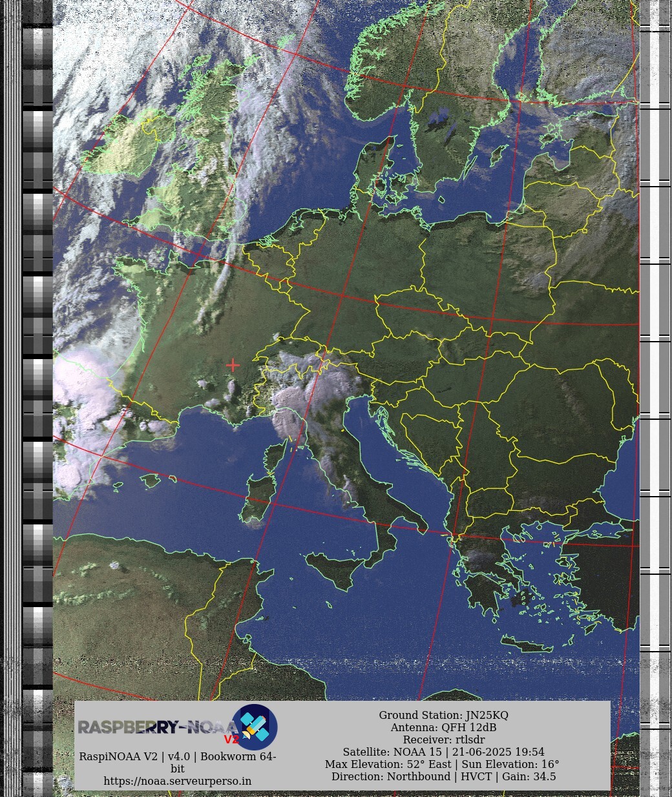Select the Max Elevation and Sun Elevation line
Screen dimensions: 672x797
pyautogui.click(x=443, y=764)
